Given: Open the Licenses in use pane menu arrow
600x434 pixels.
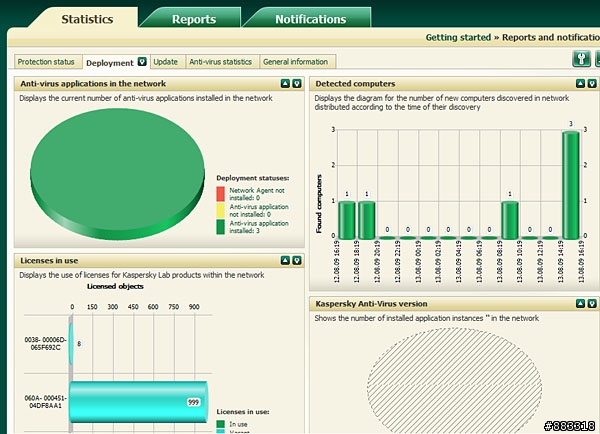Looking at the screenshot, I should [297, 261].
